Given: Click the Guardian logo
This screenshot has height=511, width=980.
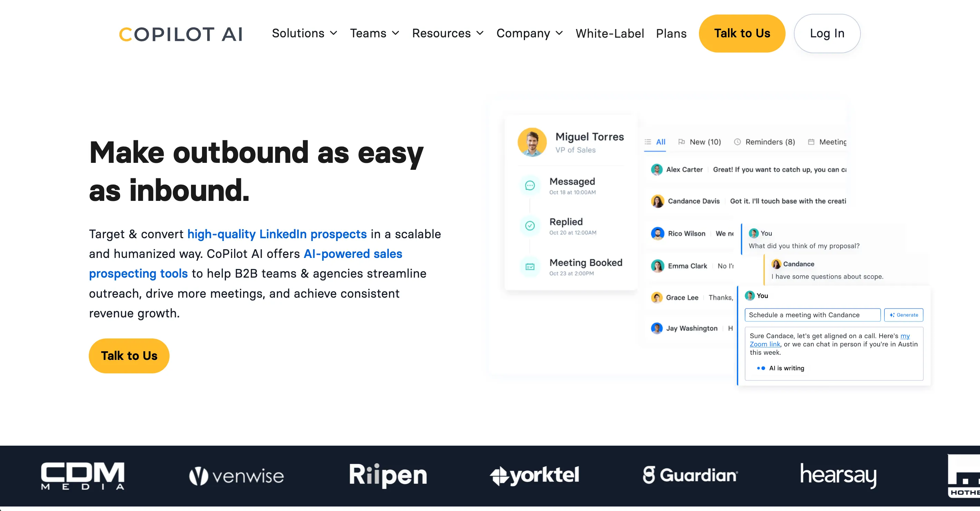Looking at the screenshot, I should tap(690, 475).
